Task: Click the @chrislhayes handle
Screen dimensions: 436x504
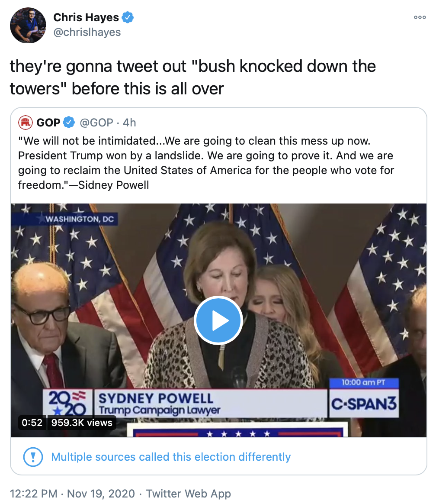Action: [x=87, y=32]
